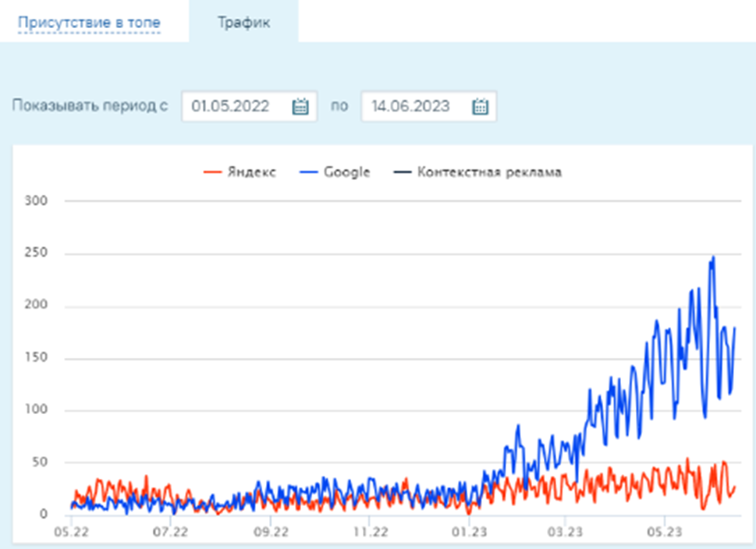Open calendar picker for start date
Screen dimensions: 756x549
click(300, 106)
